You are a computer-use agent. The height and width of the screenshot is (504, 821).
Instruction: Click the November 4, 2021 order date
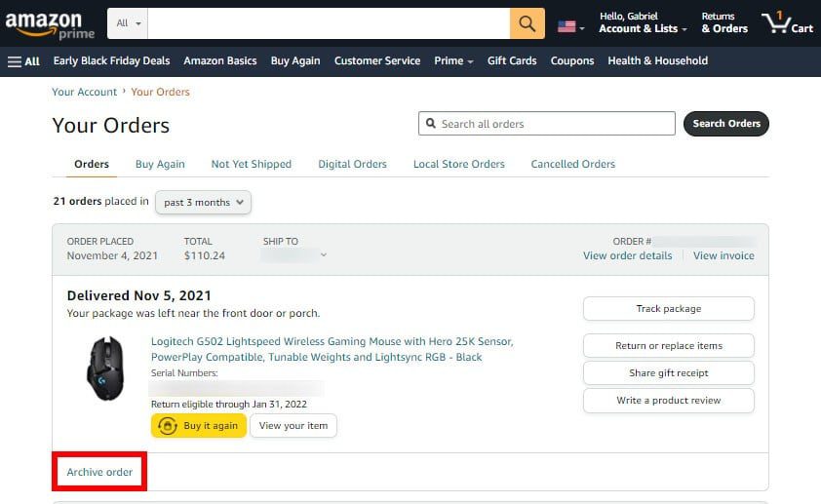pos(112,256)
